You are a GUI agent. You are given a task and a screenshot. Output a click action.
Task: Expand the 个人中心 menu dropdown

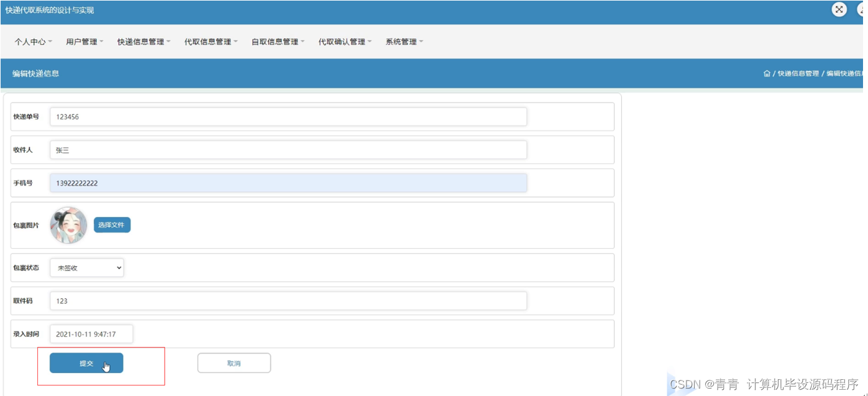(32, 41)
